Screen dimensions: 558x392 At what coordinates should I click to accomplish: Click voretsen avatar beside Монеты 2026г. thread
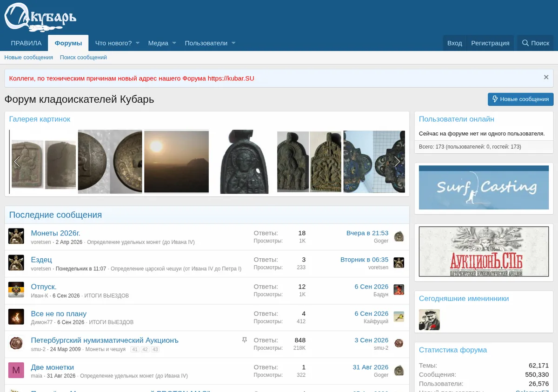(16, 236)
